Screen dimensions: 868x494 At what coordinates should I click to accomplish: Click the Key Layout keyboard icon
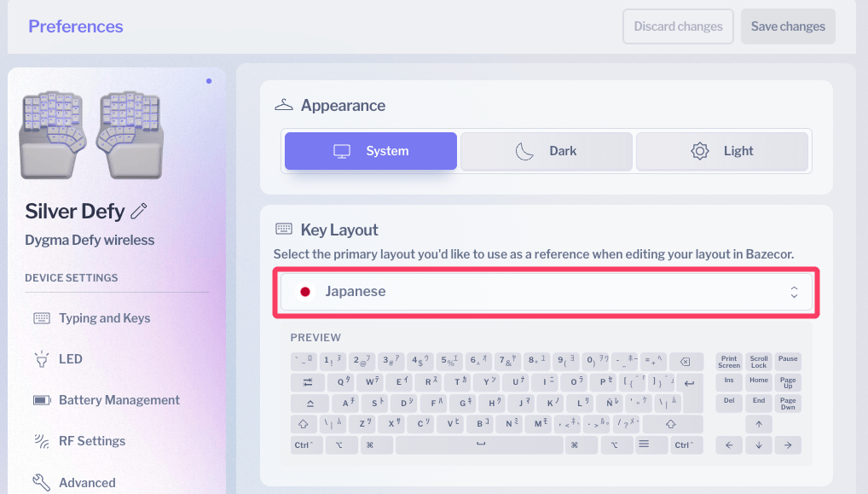(284, 230)
